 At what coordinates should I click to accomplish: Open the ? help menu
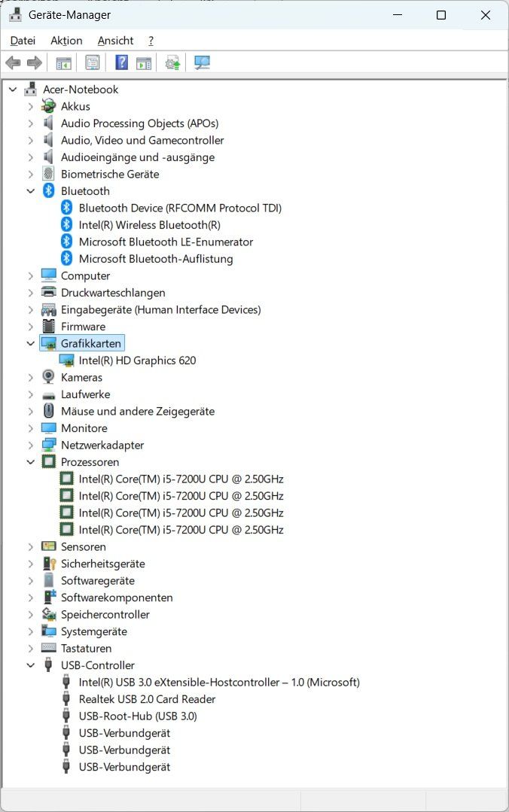tap(151, 41)
